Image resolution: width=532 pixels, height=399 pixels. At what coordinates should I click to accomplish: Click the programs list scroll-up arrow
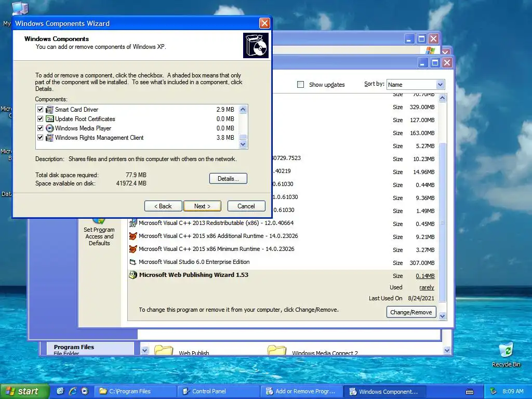click(443, 98)
